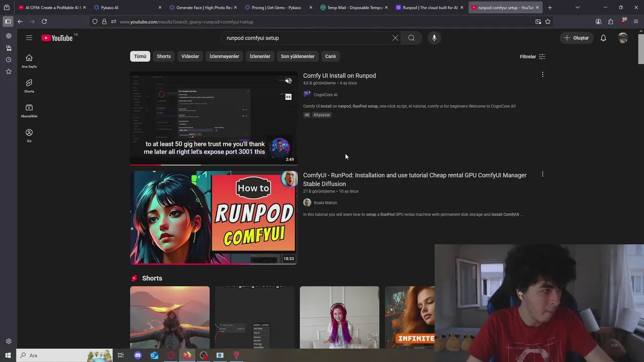Open the browser application menu
Viewport: 644px width, 362px height.
click(636, 22)
